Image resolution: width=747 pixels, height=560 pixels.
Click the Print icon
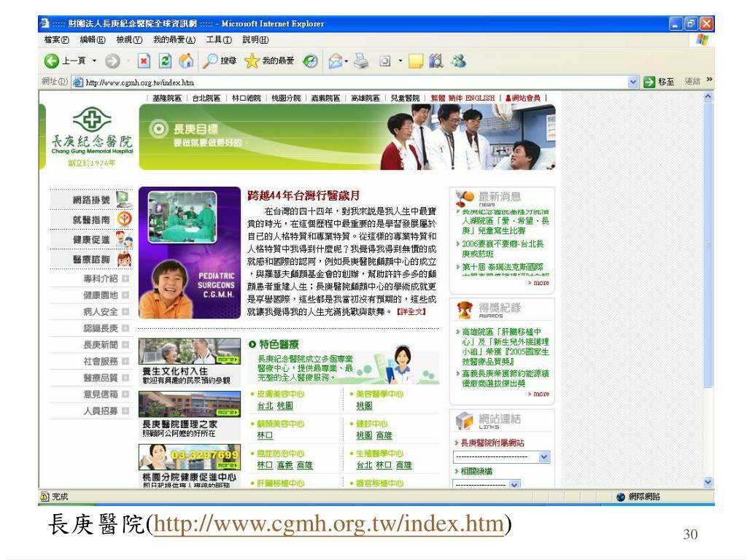click(361, 61)
